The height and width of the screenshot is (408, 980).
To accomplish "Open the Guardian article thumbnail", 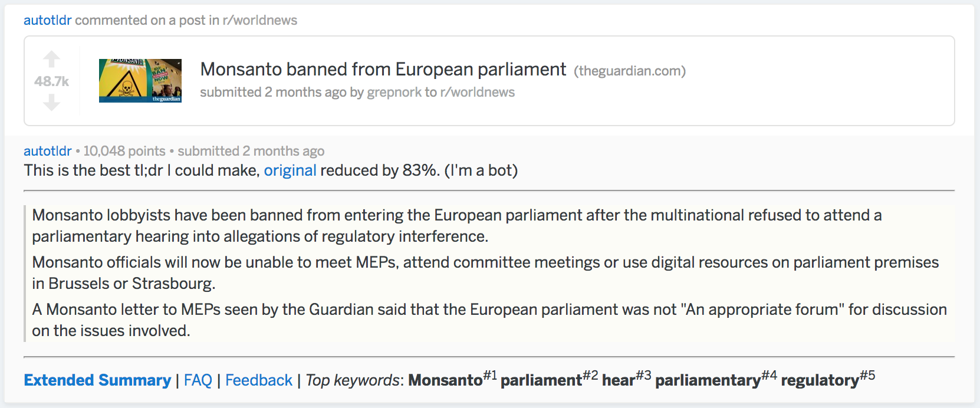I will coord(140,81).
